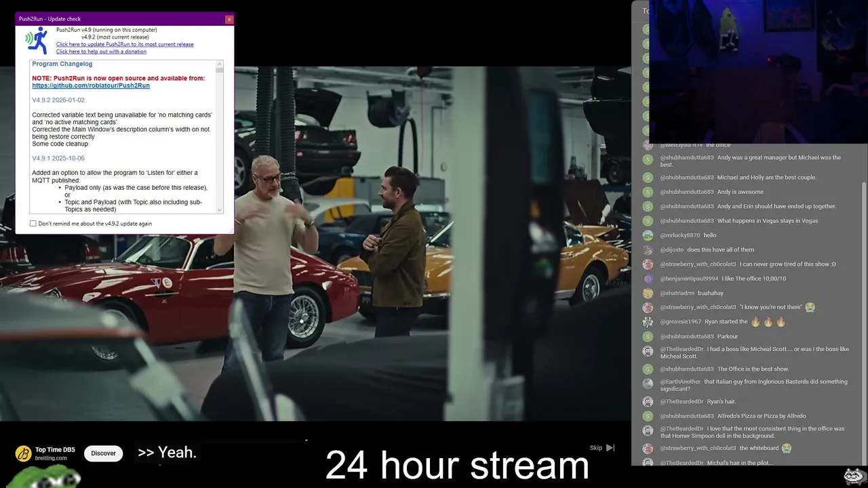Open avatar beside 'Michael and Holly are the best couple'
This screenshot has width=868, height=488.
(648, 178)
